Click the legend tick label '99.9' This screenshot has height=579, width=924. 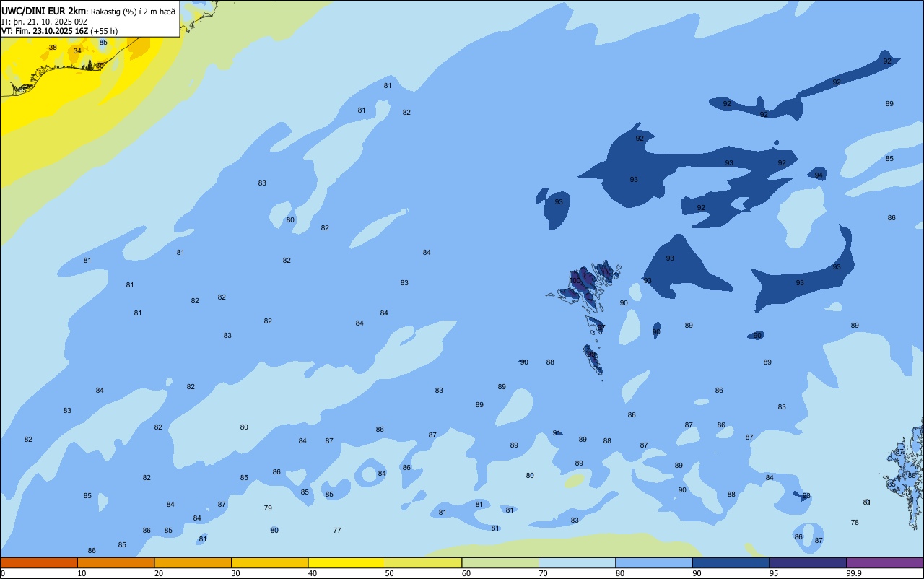854,573
